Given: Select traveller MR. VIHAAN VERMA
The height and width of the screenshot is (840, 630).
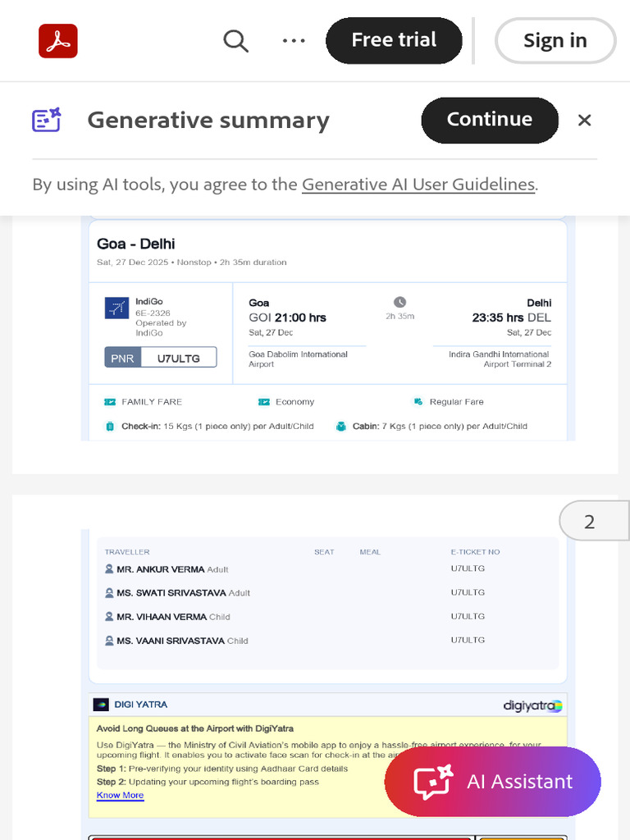Looking at the screenshot, I should [x=162, y=617].
